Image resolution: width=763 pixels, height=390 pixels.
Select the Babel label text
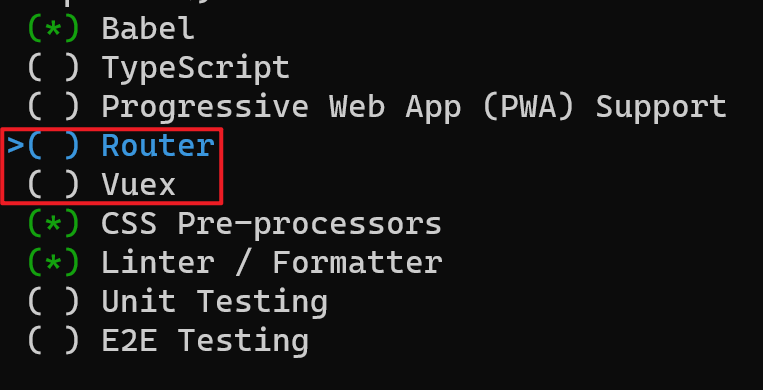click(148, 29)
